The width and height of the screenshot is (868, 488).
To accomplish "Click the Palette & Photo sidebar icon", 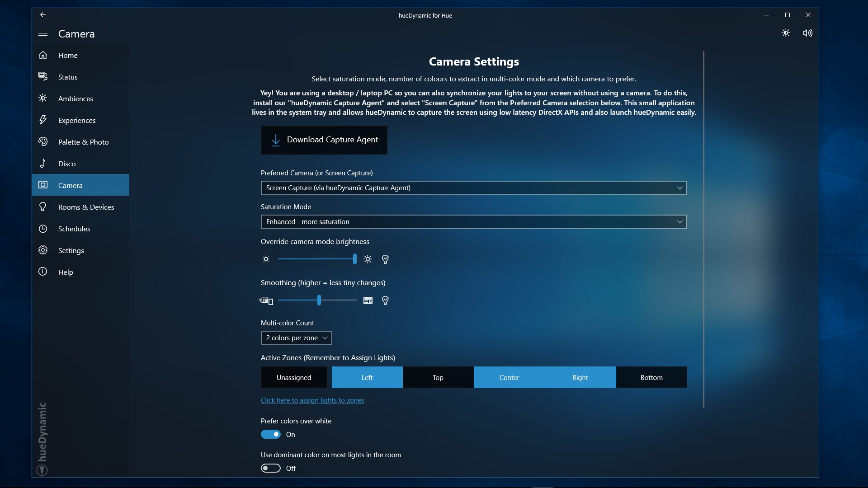I will click(x=43, y=142).
